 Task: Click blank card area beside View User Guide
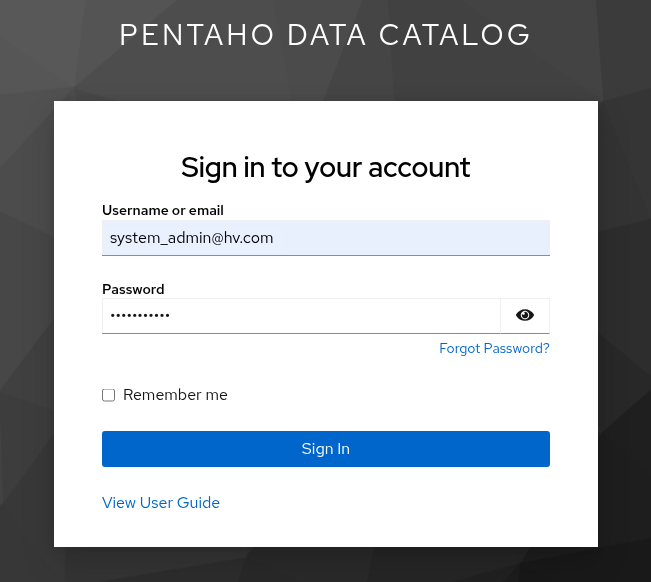[400, 503]
